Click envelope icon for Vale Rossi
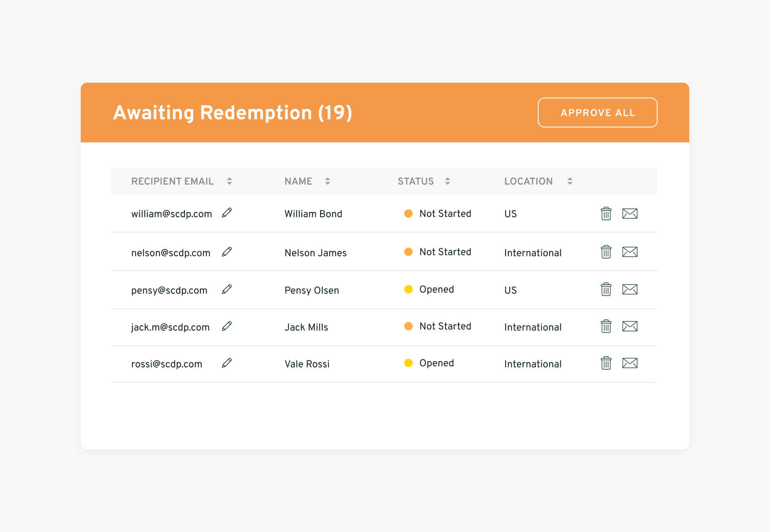Screen dimensions: 770x532 pyautogui.click(x=630, y=363)
